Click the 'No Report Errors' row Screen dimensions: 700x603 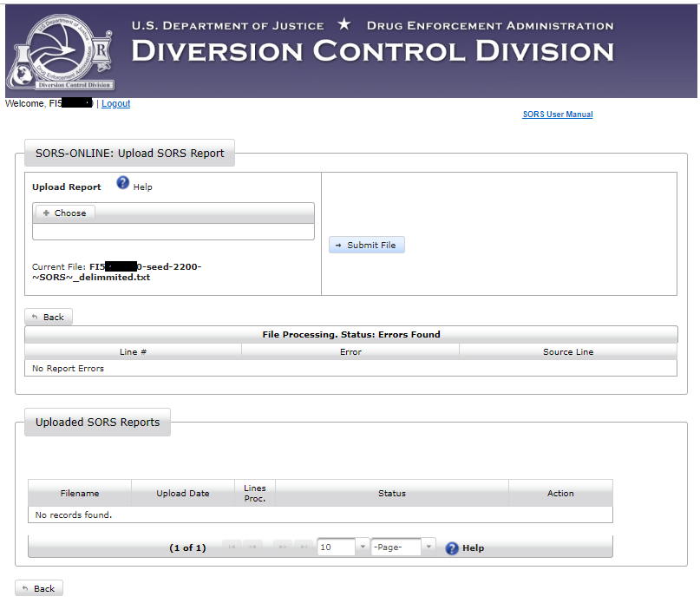click(x=351, y=369)
